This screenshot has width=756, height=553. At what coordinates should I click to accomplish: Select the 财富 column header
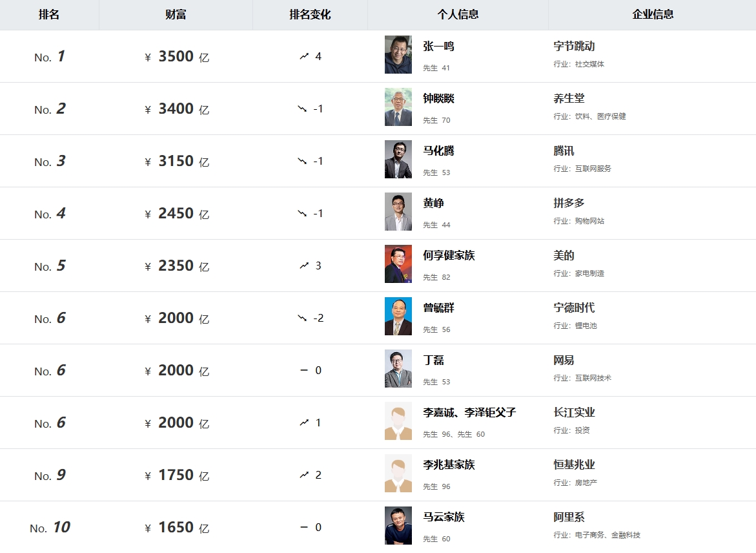click(176, 15)
